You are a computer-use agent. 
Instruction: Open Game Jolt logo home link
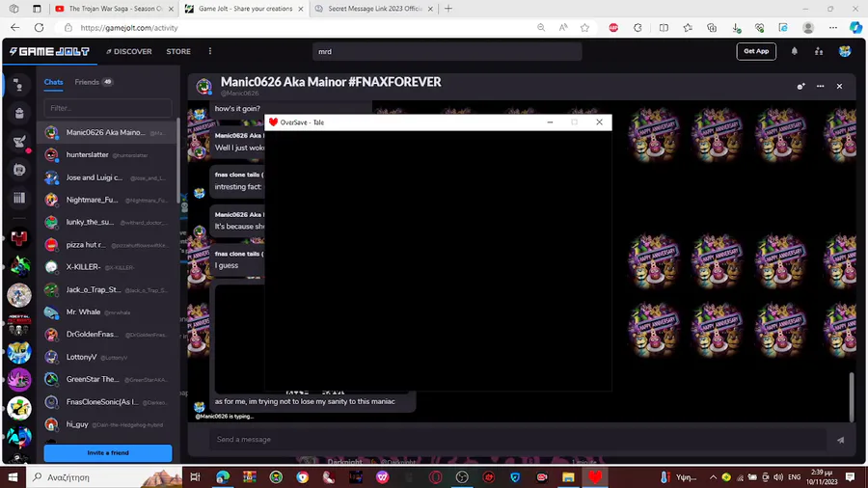click(49, 51)
